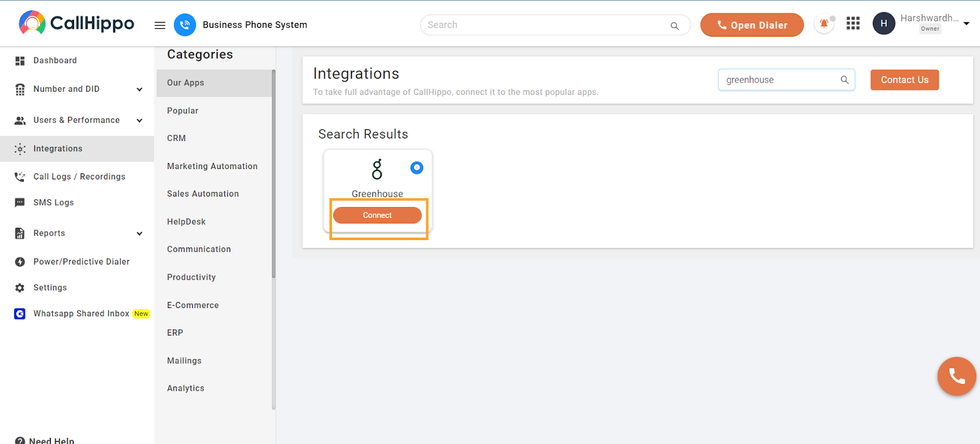Click the Whatsapp Shared Inbox icon
The image size is (980, 444).
(20, 314)
